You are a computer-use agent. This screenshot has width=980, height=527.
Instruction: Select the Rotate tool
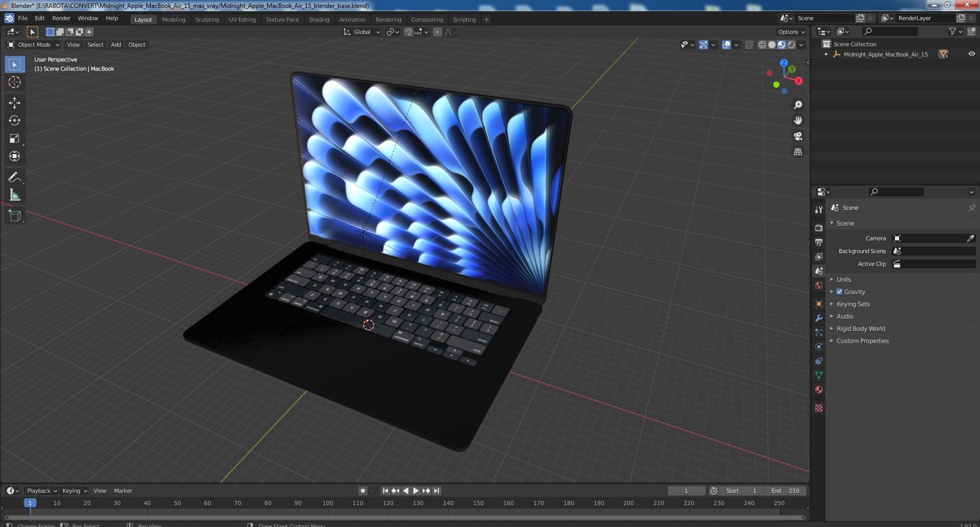click(14, 121)
